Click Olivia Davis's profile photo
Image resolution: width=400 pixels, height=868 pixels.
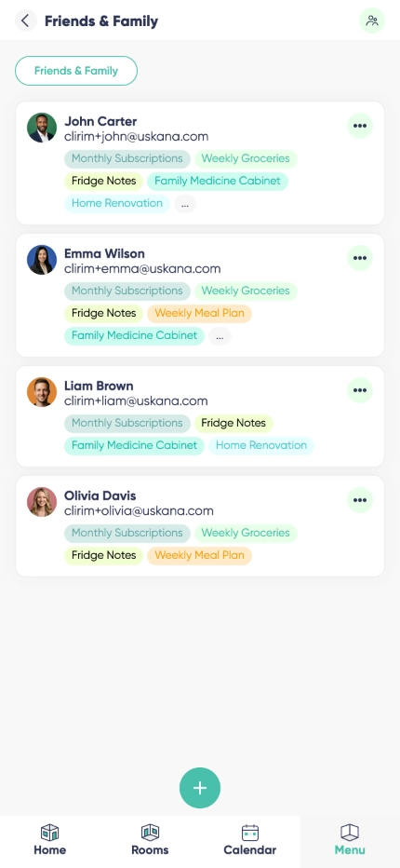pyautogui.click(x=42, y=502)
